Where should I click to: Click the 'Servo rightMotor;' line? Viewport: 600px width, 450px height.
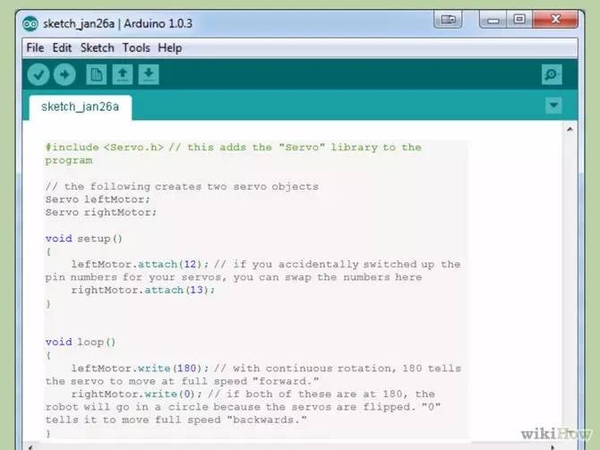tap(101, 212)
